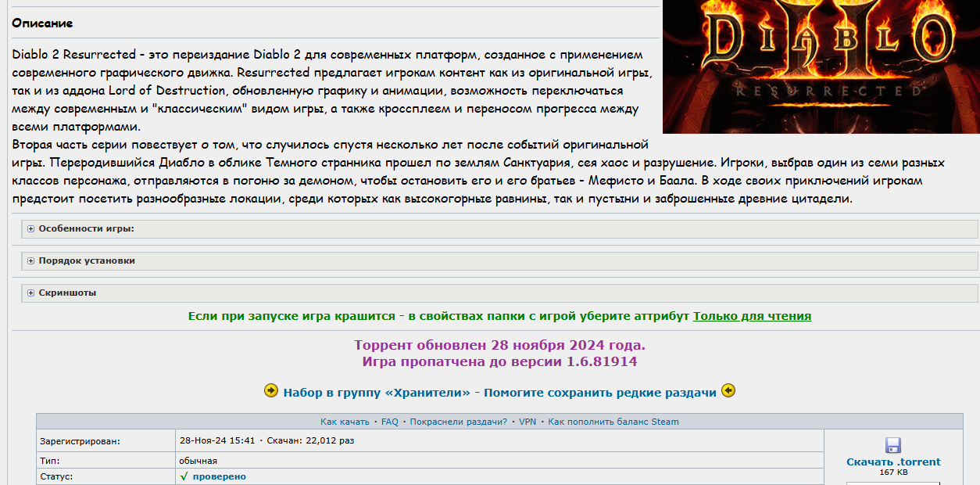The height and width of the screenshot is (485, 980).
Task: Click the Diablo II Resurrected cover image
Action: pos(821,66)
